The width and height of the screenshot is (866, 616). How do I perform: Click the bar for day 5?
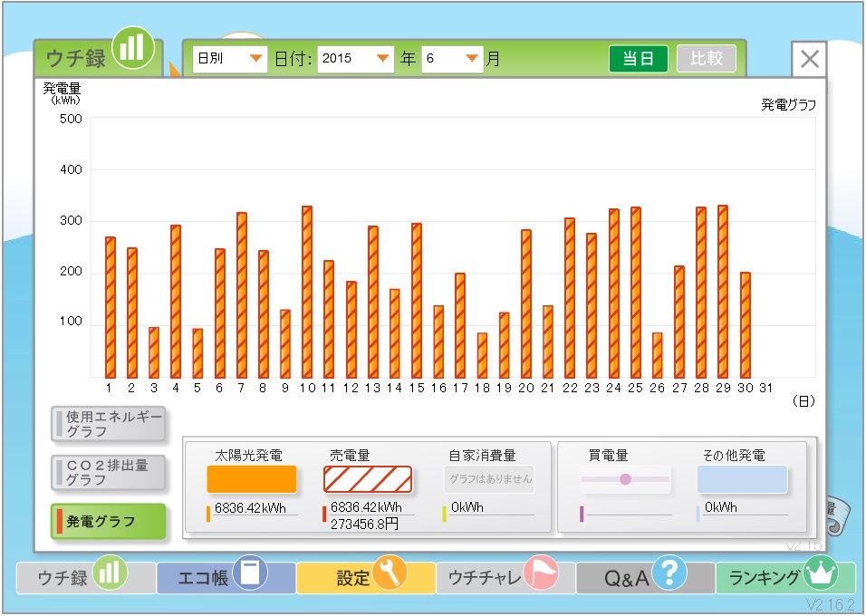tap(197, 353)
